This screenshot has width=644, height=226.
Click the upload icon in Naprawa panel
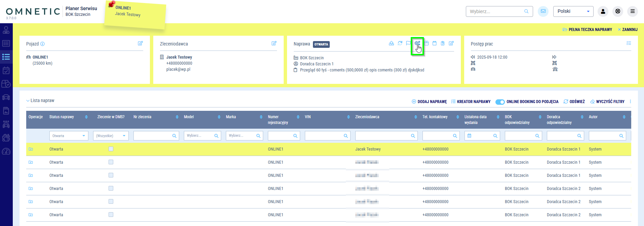391,43
